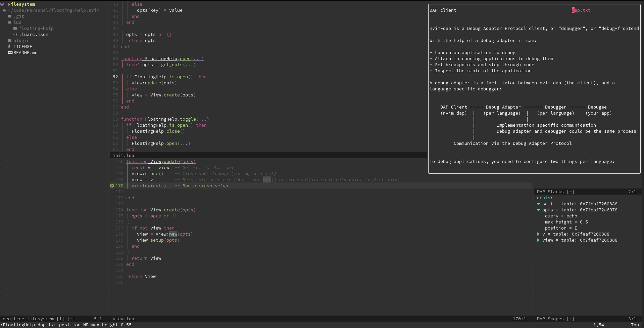Image resolution: width=644 pixels, height=328 pixels.
Task: Collapse the self table in DAP Scopes
Action: tap(539, 204)
